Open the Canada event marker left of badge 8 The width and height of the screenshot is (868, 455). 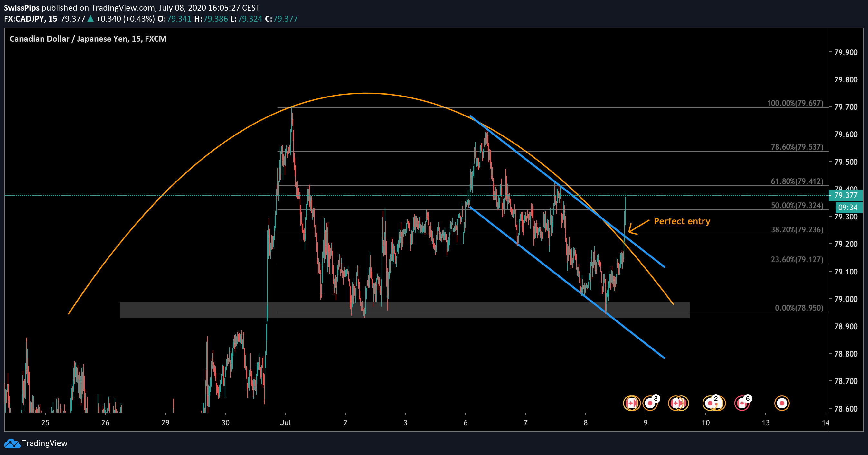631,403
